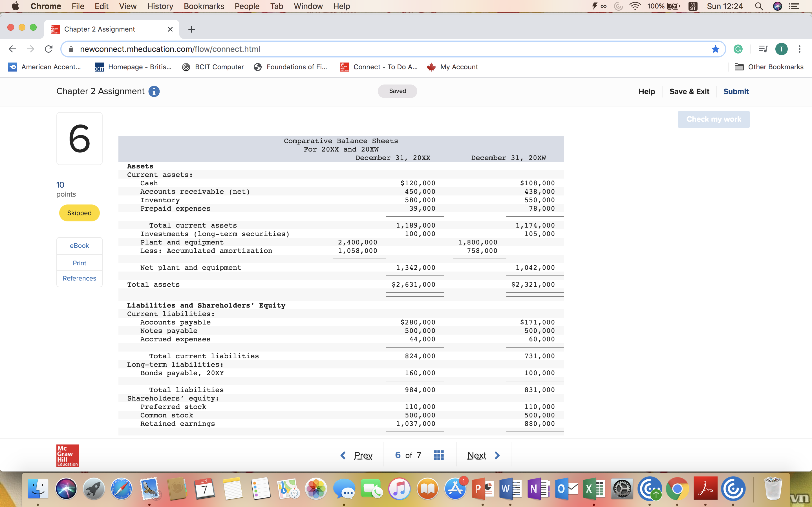Screen dimensions: 812x507
Task: Open the eBook link
Action: tap(79, 245)
